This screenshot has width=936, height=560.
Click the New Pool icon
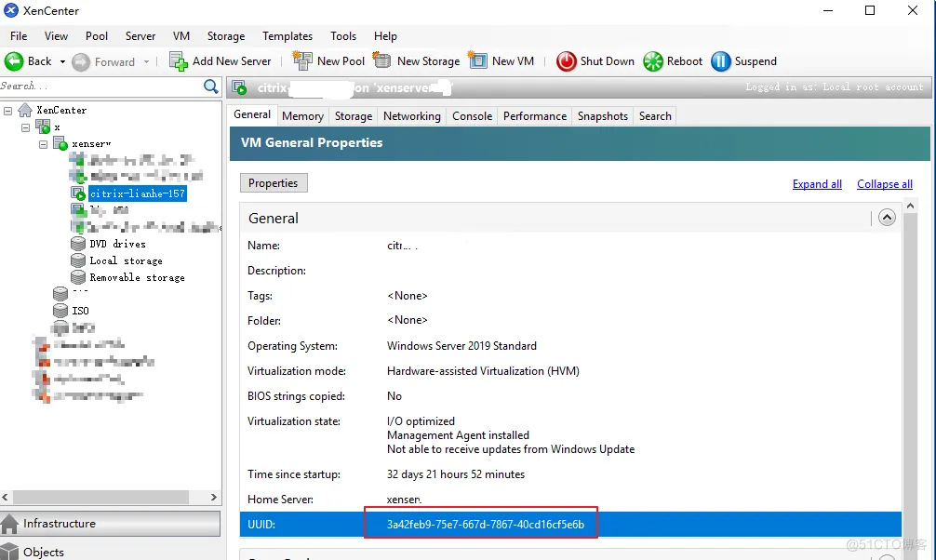[302, 60]
